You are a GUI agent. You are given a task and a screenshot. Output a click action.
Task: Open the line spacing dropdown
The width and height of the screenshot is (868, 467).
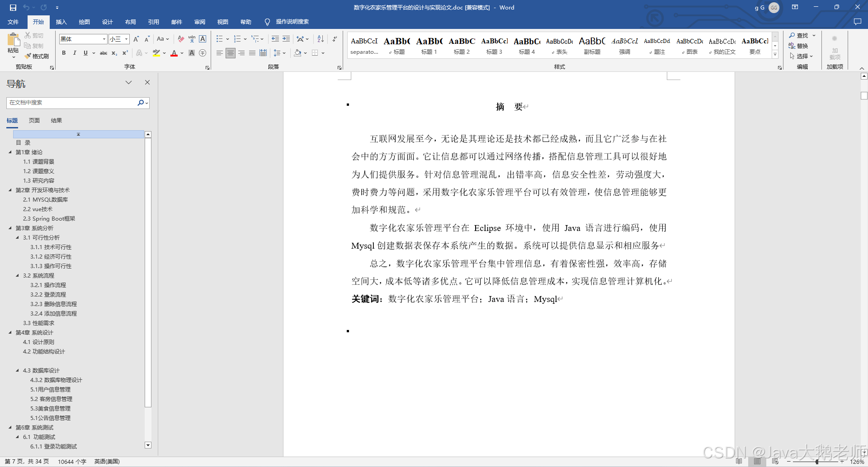279,53
